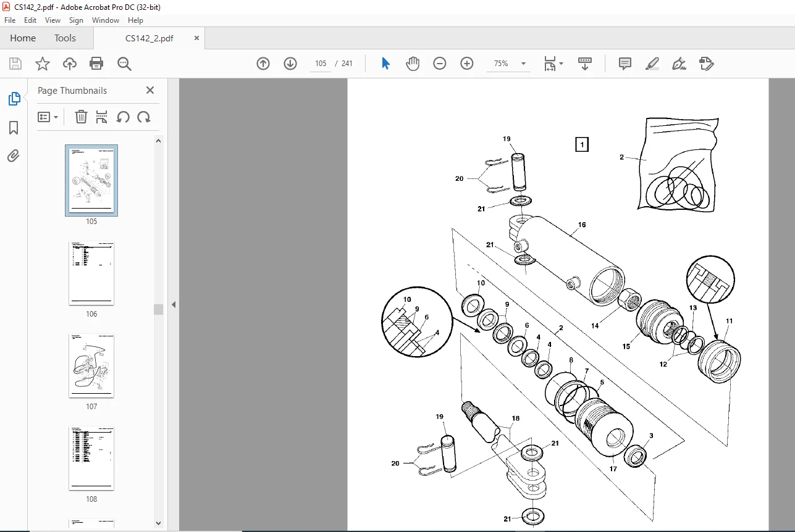
Task: Add a comment with the sticky note tool
Action: tap(625, 64)
